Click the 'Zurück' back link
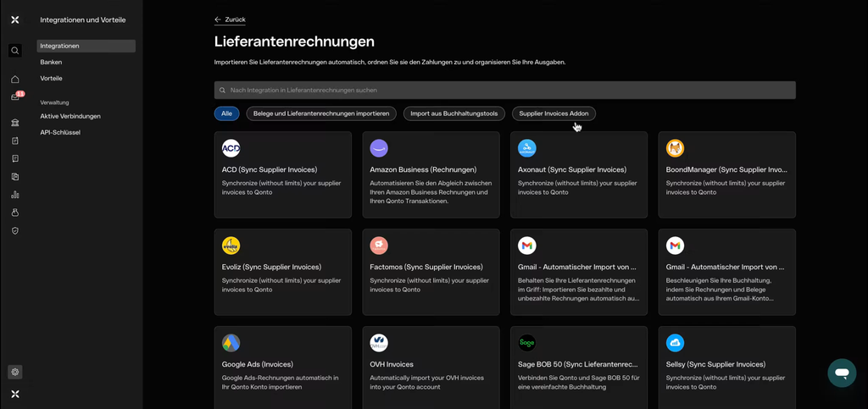The image size is (868, 409). tap(230, 19)
